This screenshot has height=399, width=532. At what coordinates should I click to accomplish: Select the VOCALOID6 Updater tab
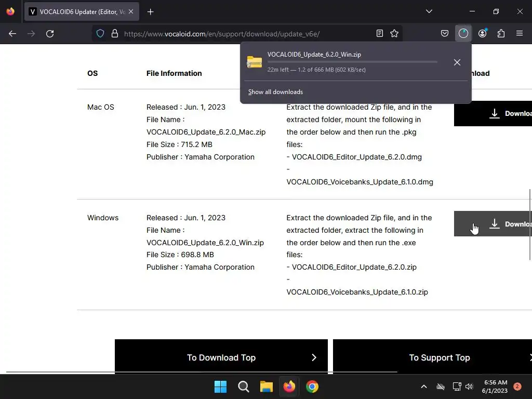click(x=82, y=11)
